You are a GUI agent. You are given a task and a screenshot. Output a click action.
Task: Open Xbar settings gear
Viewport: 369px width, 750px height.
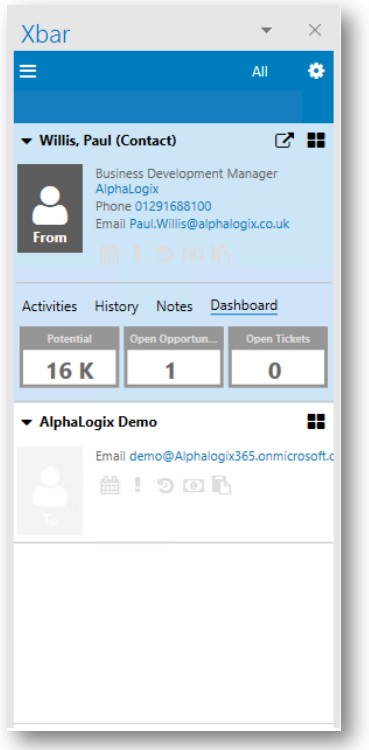tap(316, 71)
